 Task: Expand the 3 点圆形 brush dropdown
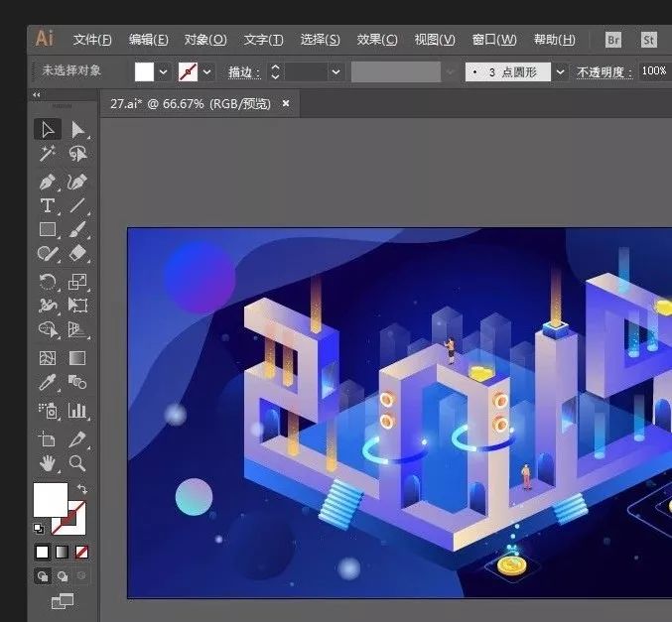click(x=560, y=71)
